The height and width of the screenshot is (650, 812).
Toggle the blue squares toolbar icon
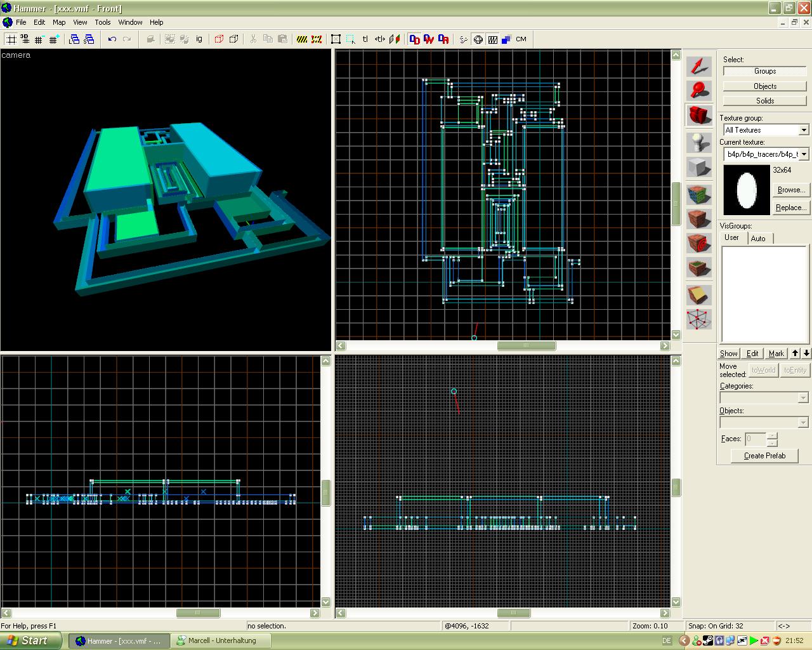(506, 39)
